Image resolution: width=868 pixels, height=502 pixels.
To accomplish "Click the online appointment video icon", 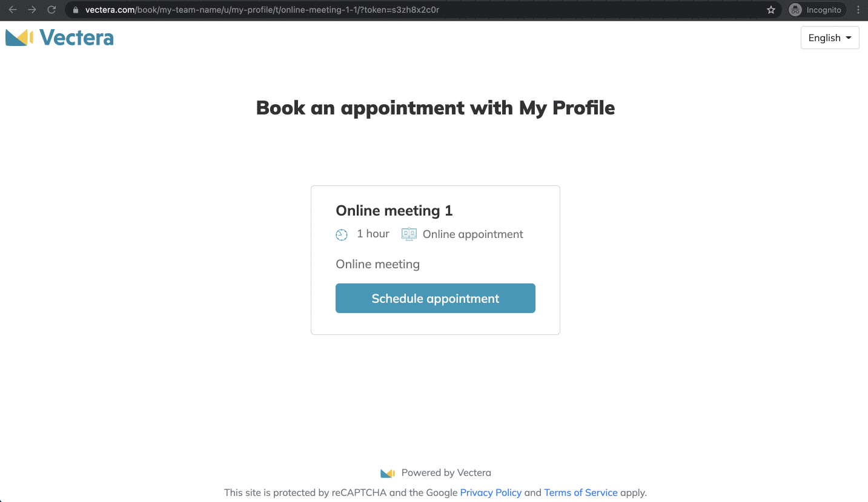I will (409, 234).
